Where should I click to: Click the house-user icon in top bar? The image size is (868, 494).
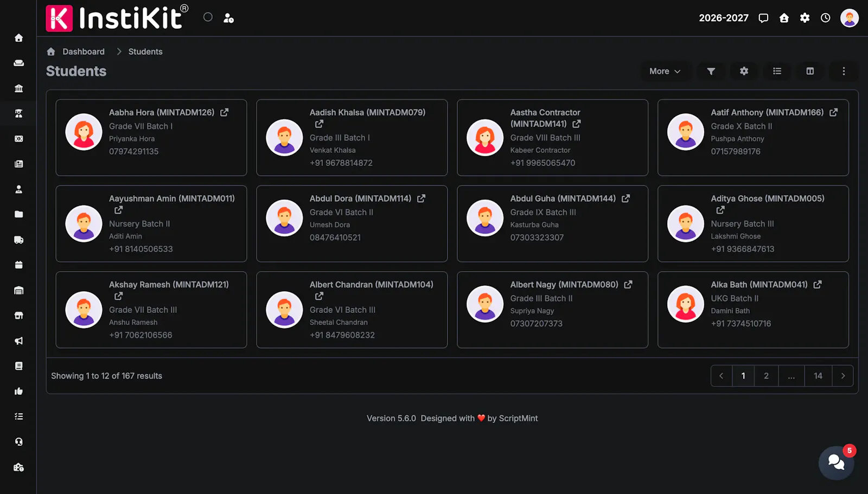pos(784,18)
